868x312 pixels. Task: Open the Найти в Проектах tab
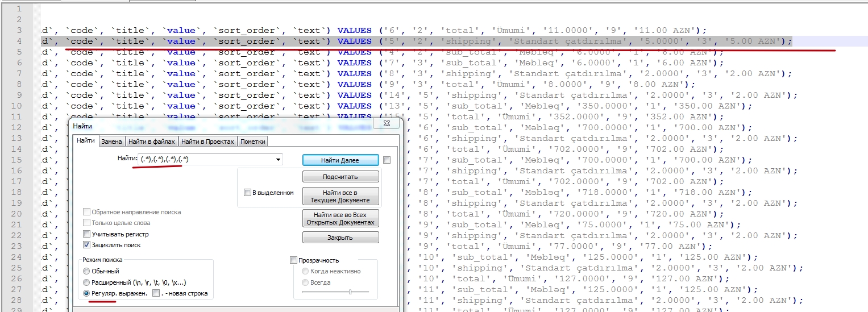tap(207, 142)
